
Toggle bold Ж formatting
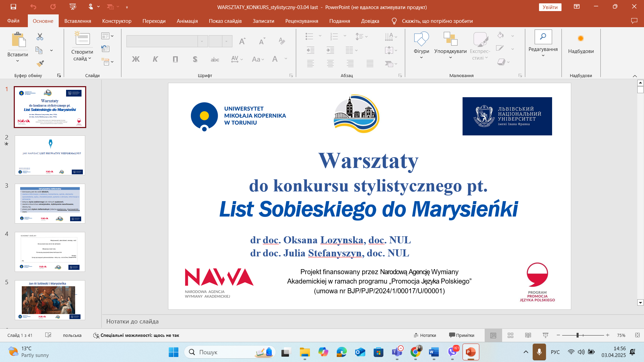click(136, 59)
